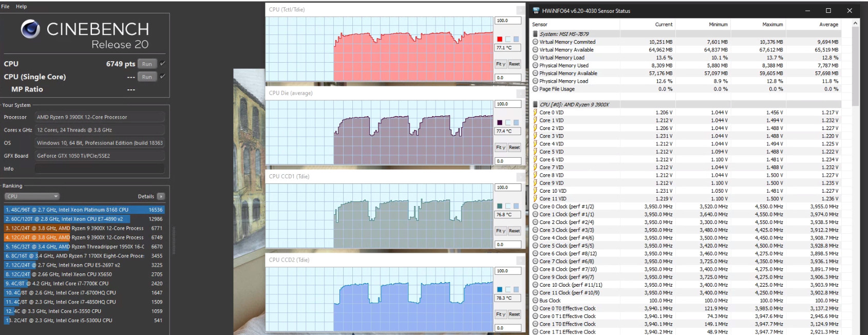Click the clock icon beside Core 3 Clock

point(535,230)
